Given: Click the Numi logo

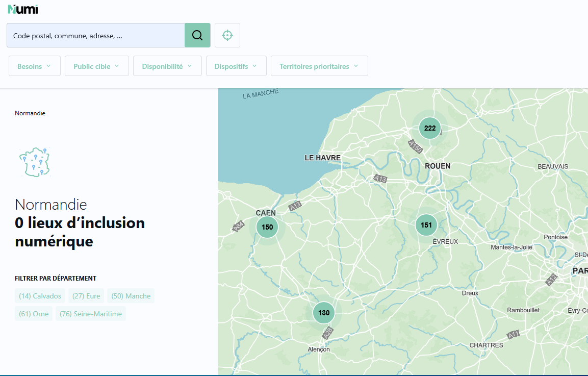Looking at the screenshot, I should (22, 9).
